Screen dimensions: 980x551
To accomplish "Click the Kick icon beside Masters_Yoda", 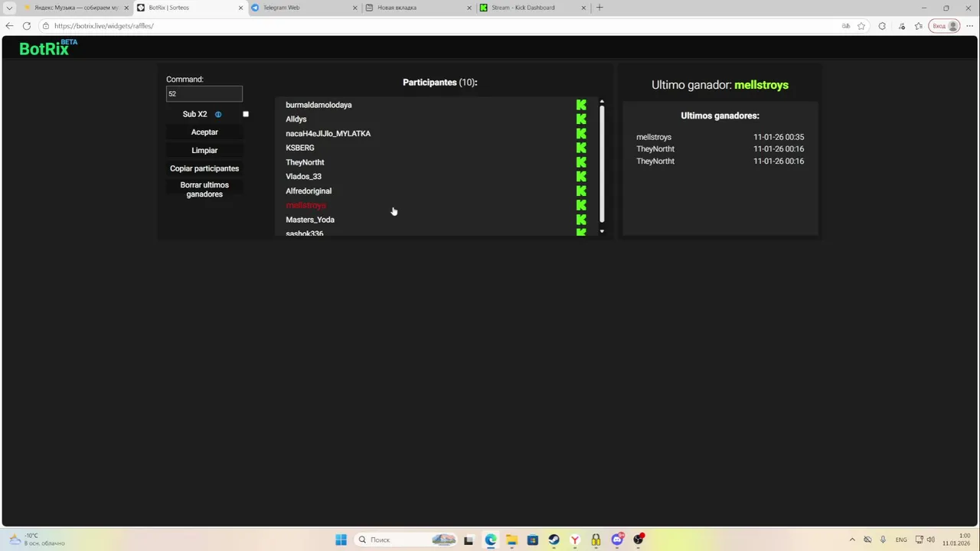I will click(581, 220).
